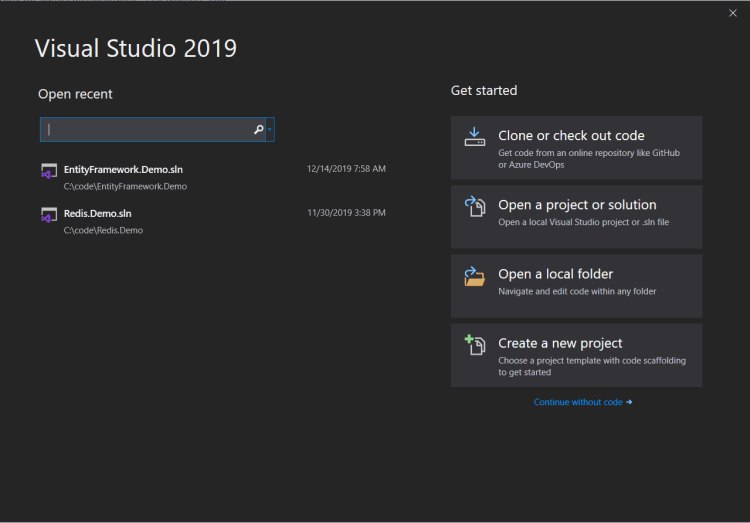The width and height of the screenshot is (750, 523).
Task: Choose Clone or check out code
Action: coord(576,147)
